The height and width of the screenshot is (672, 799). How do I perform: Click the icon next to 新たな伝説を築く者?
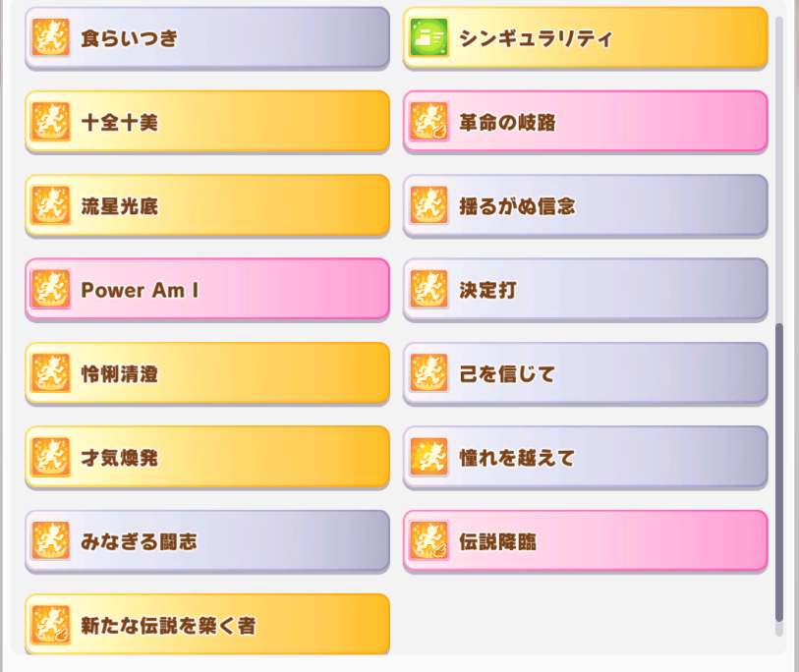click(x=50, y=624)
